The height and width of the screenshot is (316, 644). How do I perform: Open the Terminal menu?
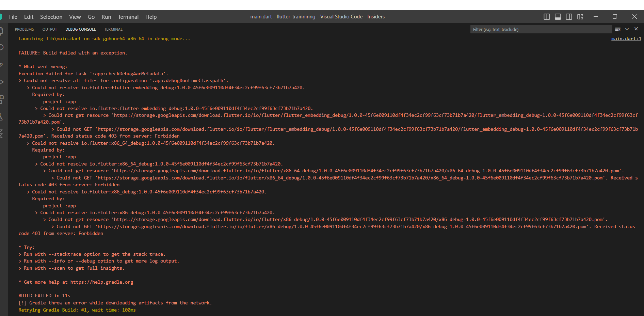click(x=128, y=17)
